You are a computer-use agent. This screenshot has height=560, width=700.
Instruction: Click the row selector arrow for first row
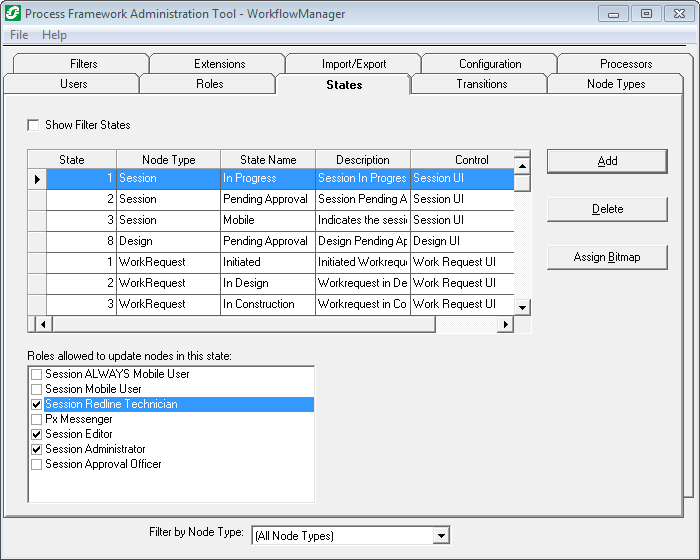click(x=37, y=178)
